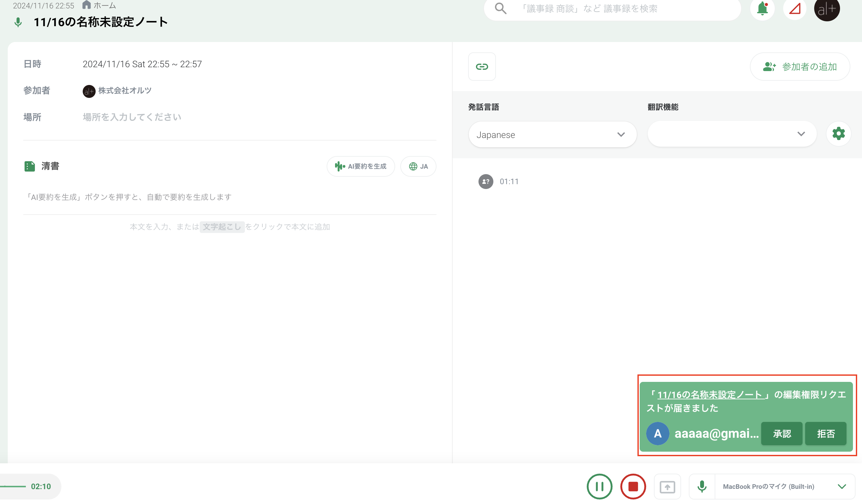Pause the recording

coord(599,486)
